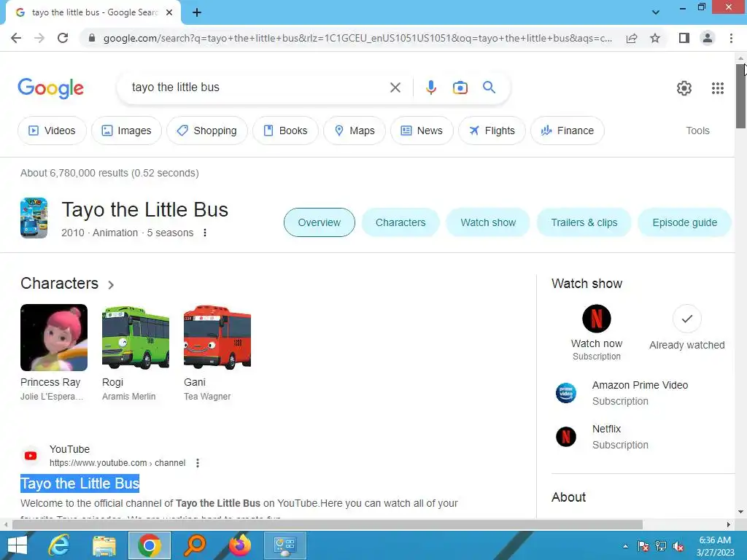Click muted volume tray icon

(x=679, y=546)
